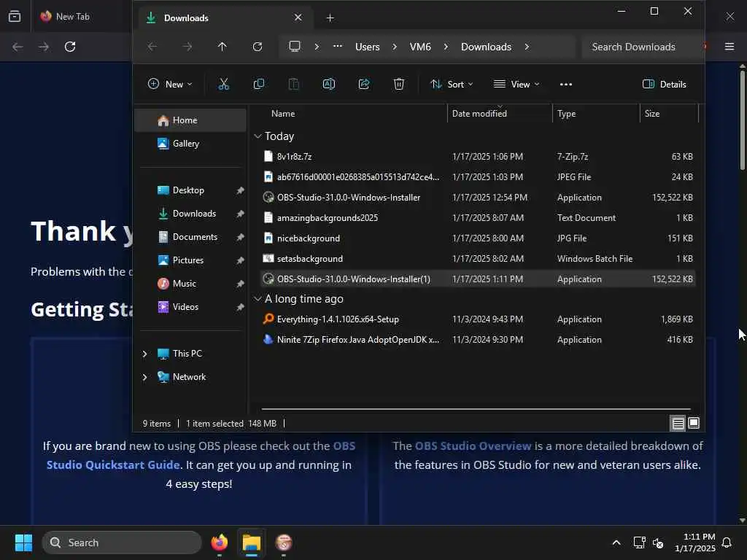This screenshot has height=560, width=747.
Task: Unpin Pictures from Quick access
Action: pos(240,260)
